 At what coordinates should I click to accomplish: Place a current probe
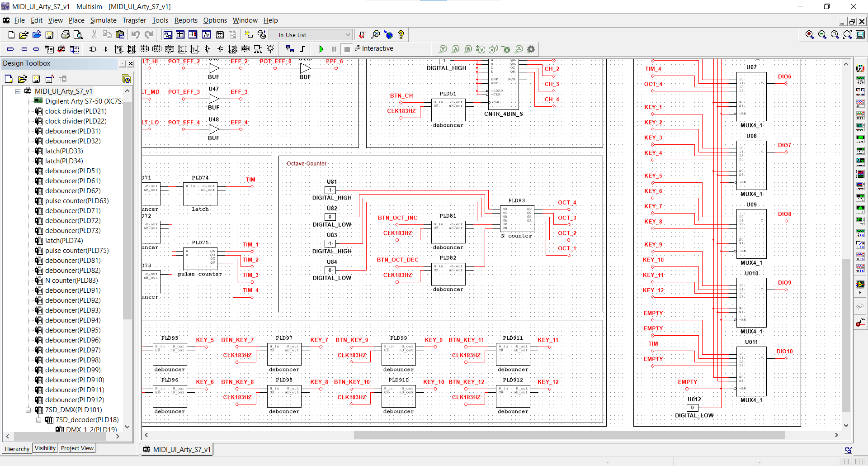click(456, 49)
